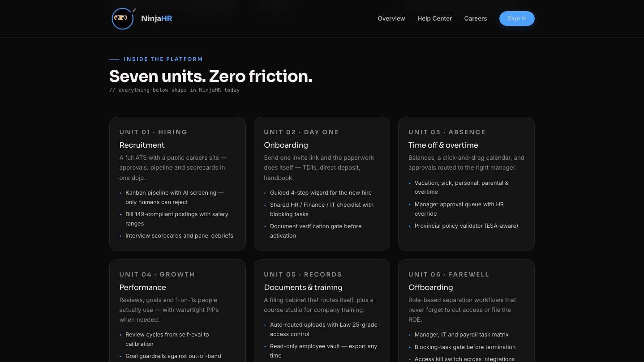Select the Documents & training heading
This screenshot has height=362, width=644.
coord(303,287)
